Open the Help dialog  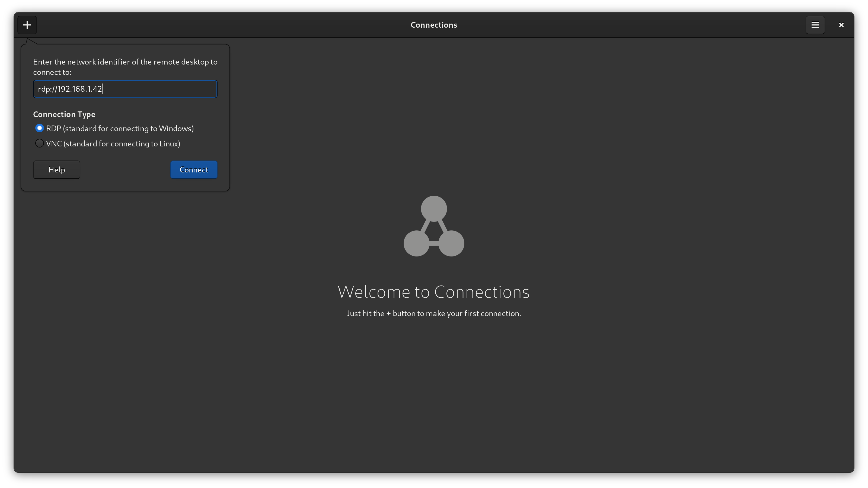[56, 169]
